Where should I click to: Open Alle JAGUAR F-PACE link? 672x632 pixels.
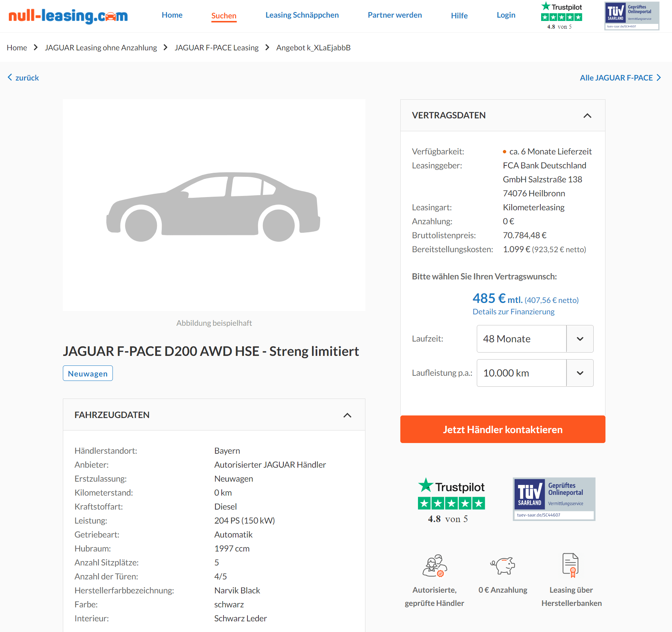[x=616, y=78]
